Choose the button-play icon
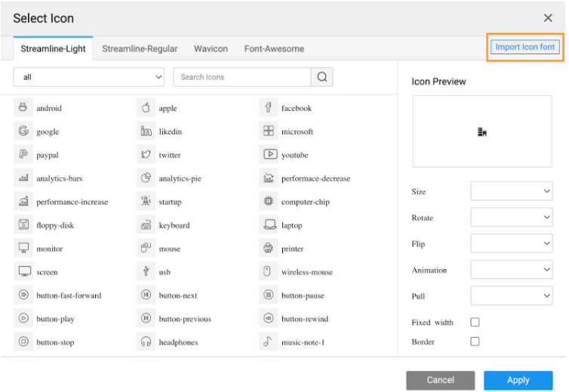Screen dimensions: 569x392 (x=23, y=318)
